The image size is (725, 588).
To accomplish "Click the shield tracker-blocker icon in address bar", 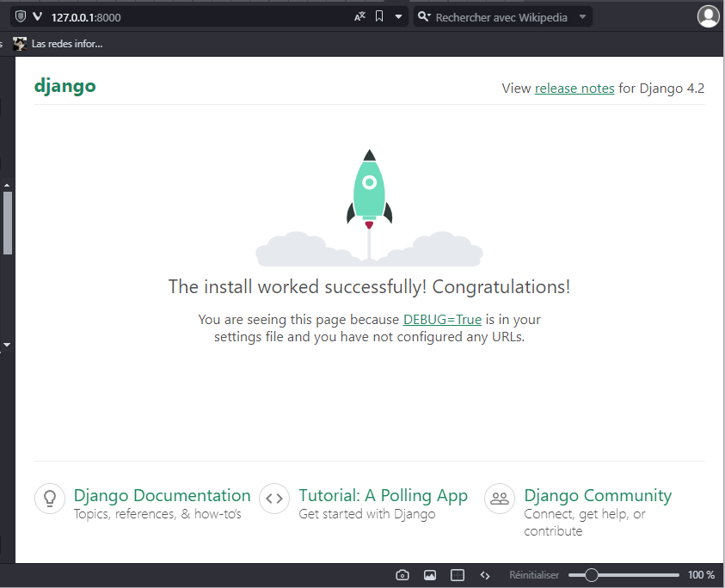I will (21, 17).
